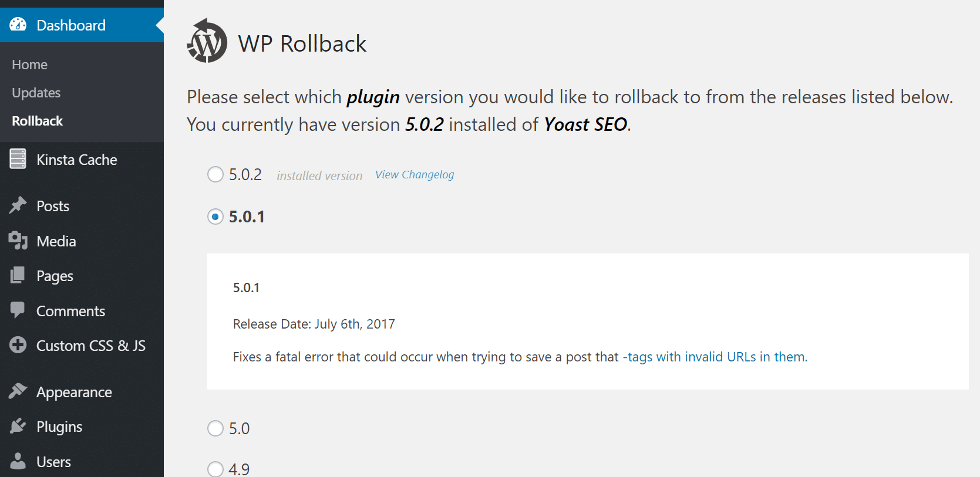Click the invalid URLs fix link
This screenshot has height=477, width=980.
click(x=715, y=356)
